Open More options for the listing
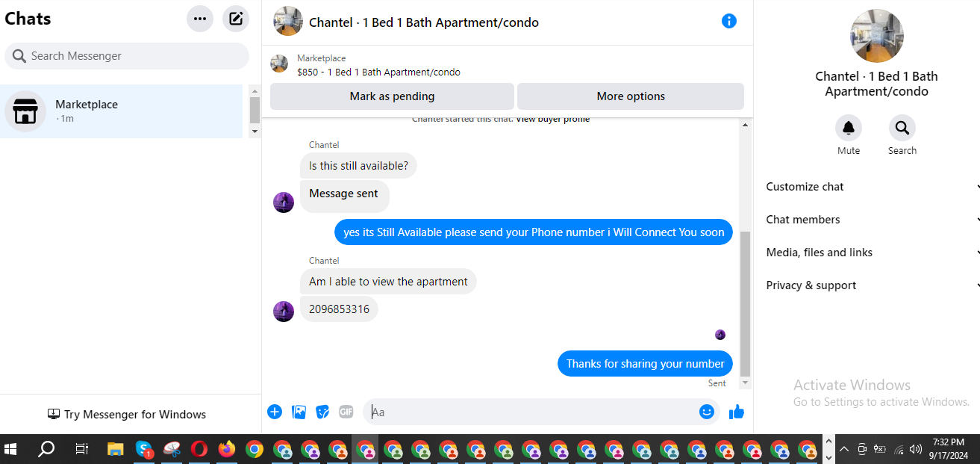This screenshot has width=980, height=464. pos(631,96)
